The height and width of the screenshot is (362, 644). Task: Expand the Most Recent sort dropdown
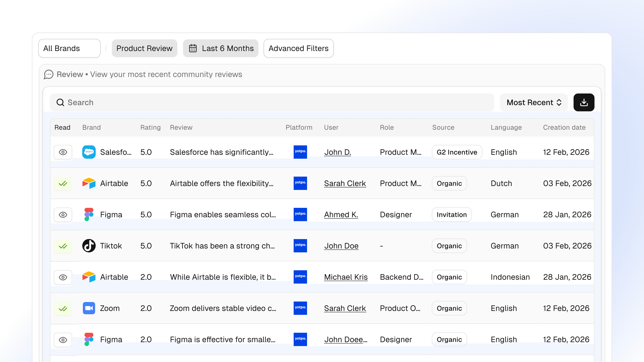tap(533, 102)
